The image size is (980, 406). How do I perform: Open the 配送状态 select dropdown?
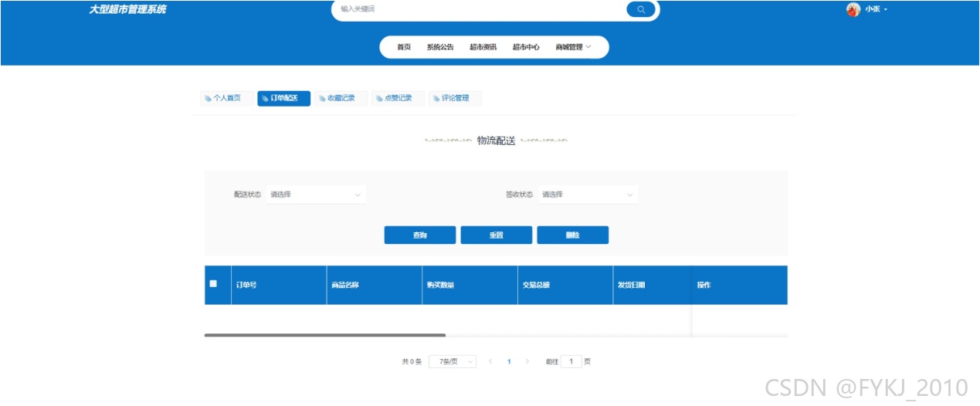click(316, 195)
